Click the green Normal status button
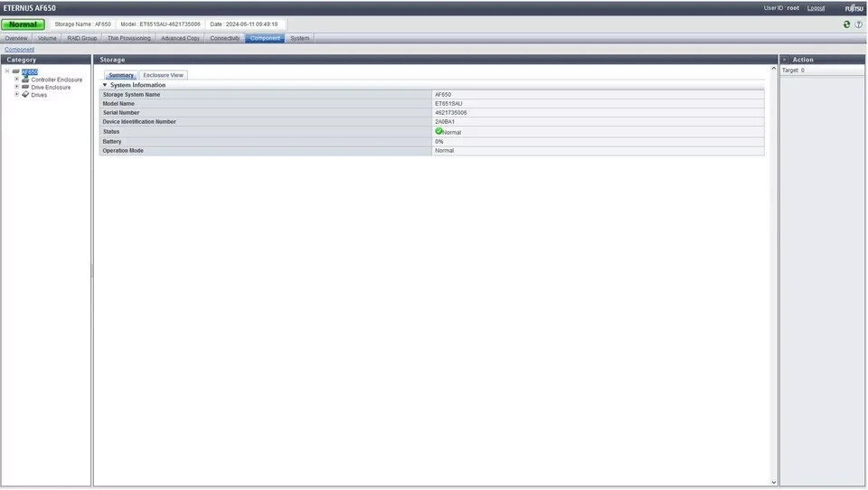The image size is (868, 490). tap(23, 24)
